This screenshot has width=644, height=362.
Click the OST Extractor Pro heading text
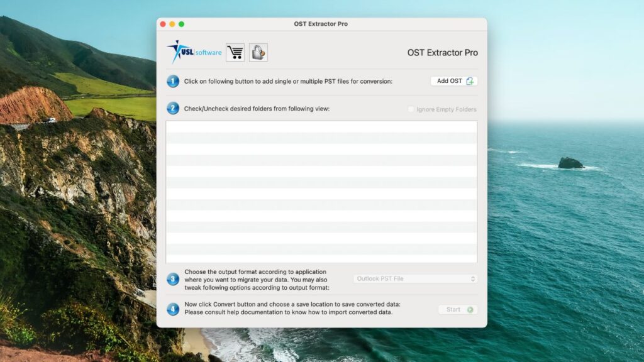click(442, 53)
